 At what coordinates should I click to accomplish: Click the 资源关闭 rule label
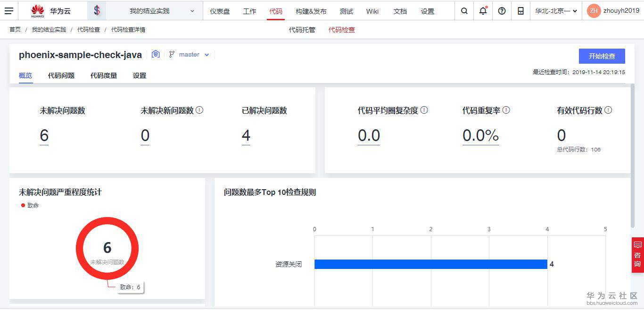coord(289,264)
